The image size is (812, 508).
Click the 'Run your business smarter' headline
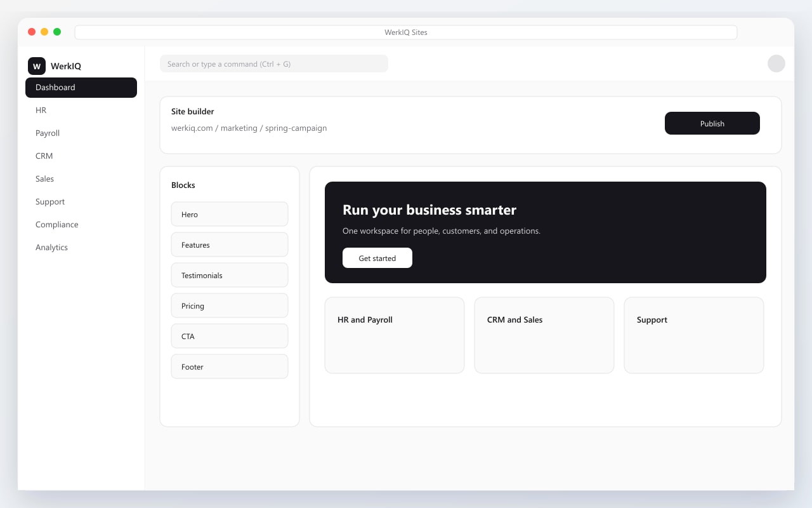[x=429, y=210]
